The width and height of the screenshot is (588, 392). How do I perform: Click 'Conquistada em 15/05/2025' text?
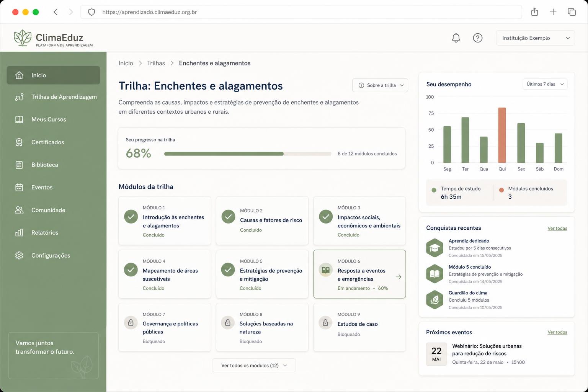click(x=475, y=255)
